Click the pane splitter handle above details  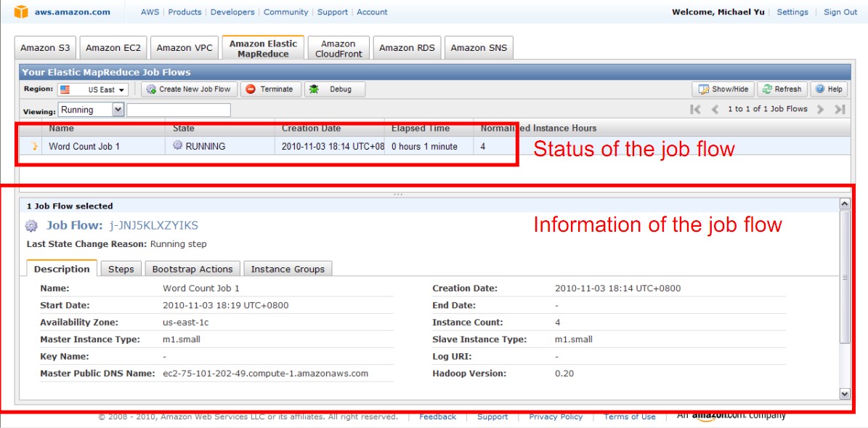pos(397,194)
